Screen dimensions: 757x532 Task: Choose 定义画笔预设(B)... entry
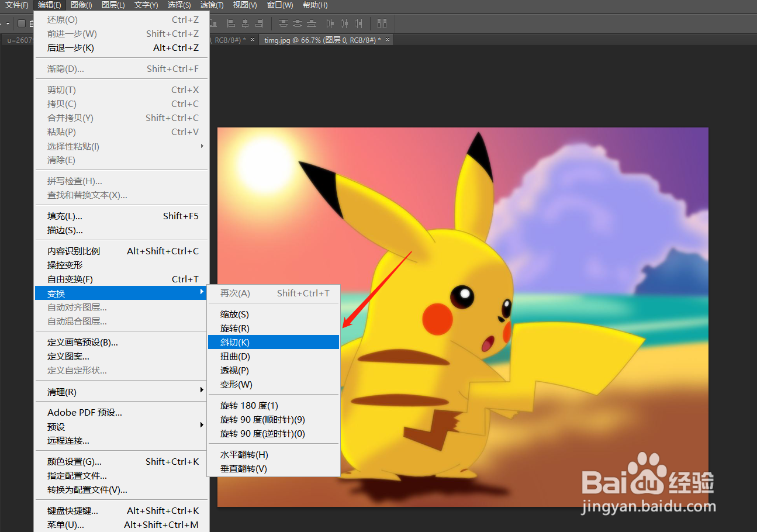pos(121,343)
